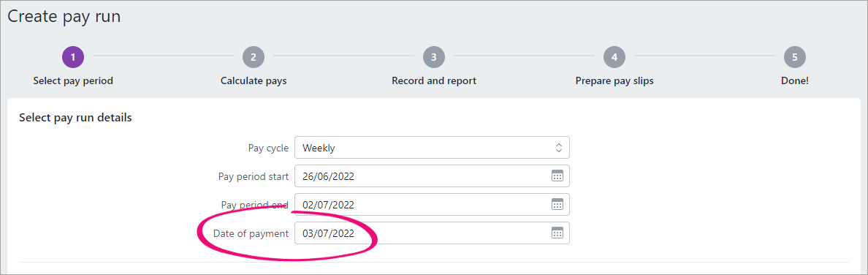868x275 pixels.
Task: Focus the Pay period end field showing 02/07/2022
Action: [x=432, y=205]
